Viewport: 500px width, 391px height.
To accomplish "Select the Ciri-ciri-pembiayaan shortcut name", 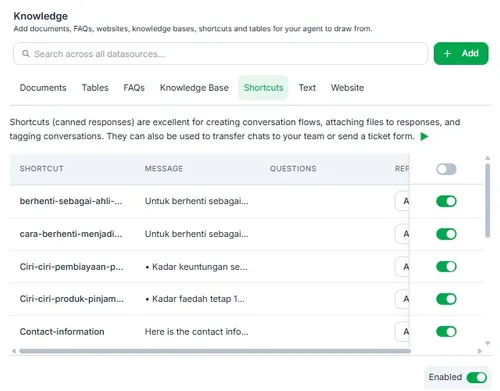I will point(71,267).
